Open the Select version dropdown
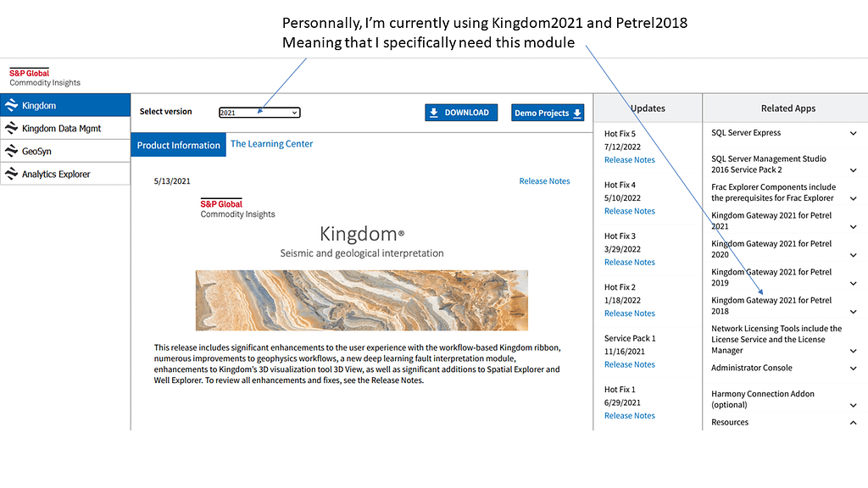Viewport: 868px width, 488px height. pos(259,113)
